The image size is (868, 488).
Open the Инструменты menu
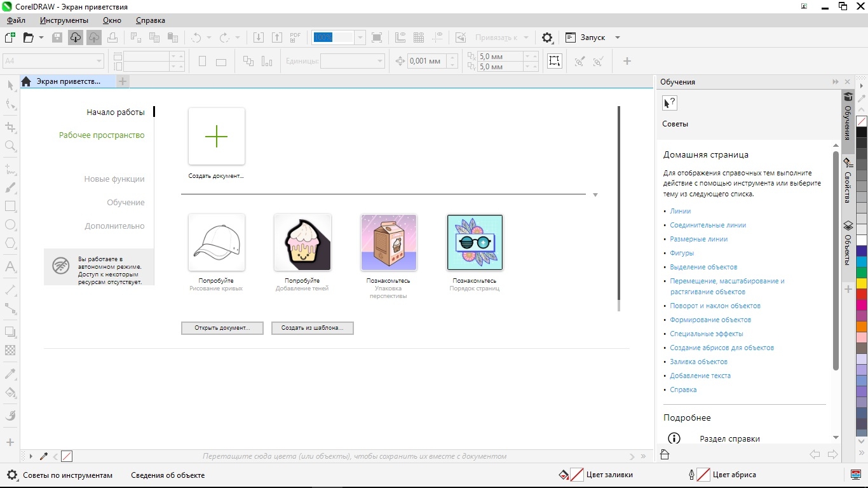(x=64, y=20)
